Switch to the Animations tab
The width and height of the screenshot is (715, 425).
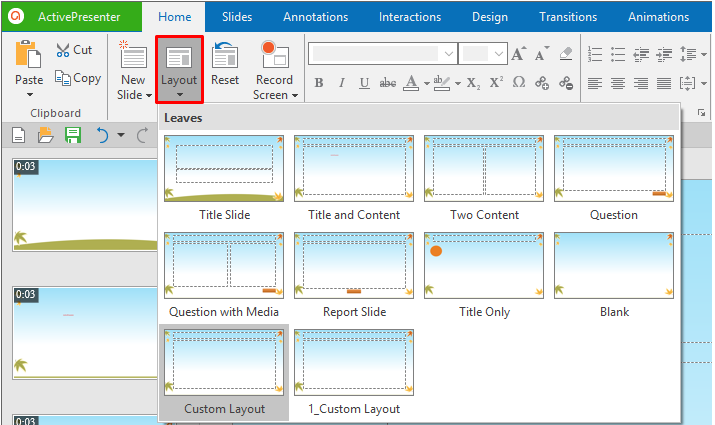658,17
